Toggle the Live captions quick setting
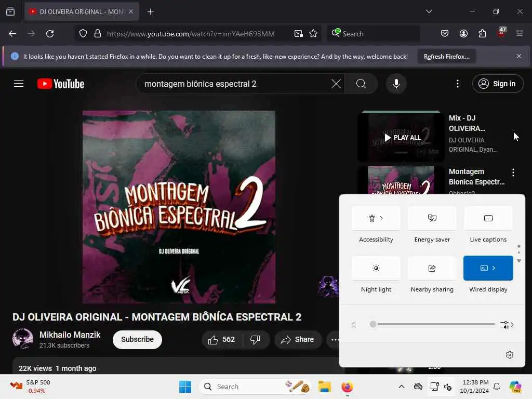Viewport: 532px width, 399px height. (x=488, y=218)
